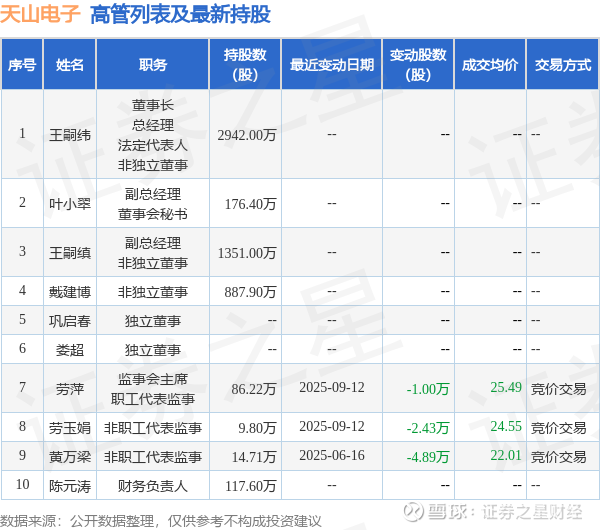Image resolution: width=600 pixels, height=530 pixels.
Task: Click the 86.22万 holding value
Action: point(254,389)
